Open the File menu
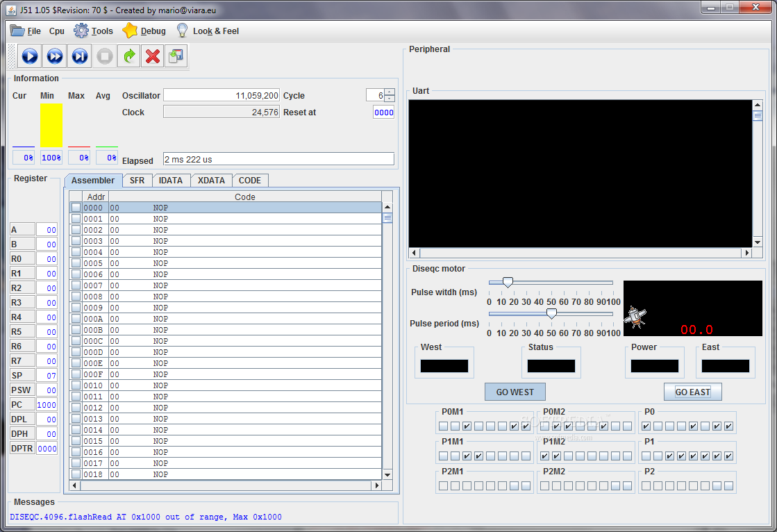777x532 pixels. pos(26,31)
